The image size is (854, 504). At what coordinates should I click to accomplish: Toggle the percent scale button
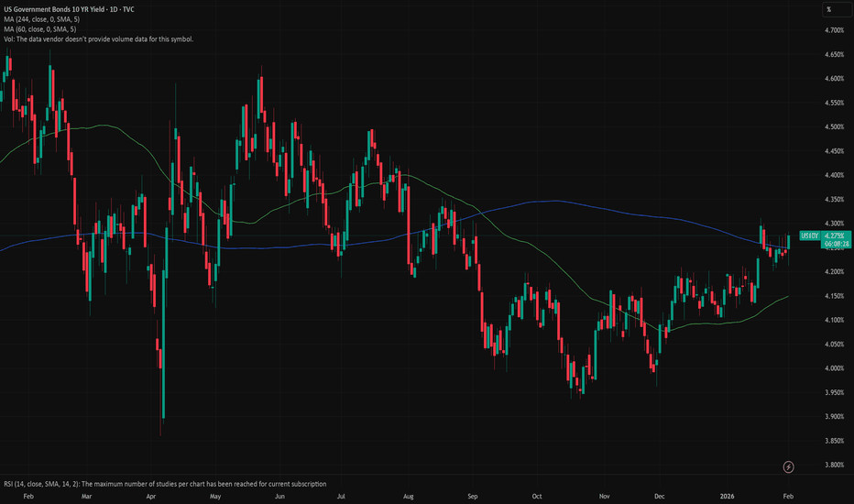click(x=827, y=9)
